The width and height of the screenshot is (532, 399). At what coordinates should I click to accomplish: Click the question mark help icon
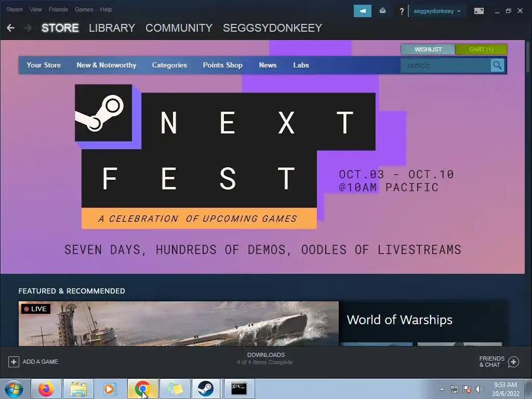click(402, 11)
